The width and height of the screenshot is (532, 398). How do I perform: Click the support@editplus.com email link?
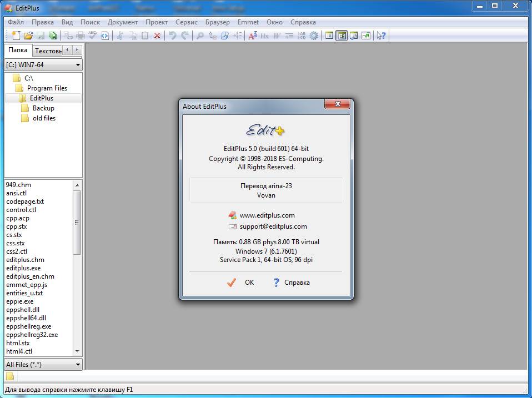273,226
